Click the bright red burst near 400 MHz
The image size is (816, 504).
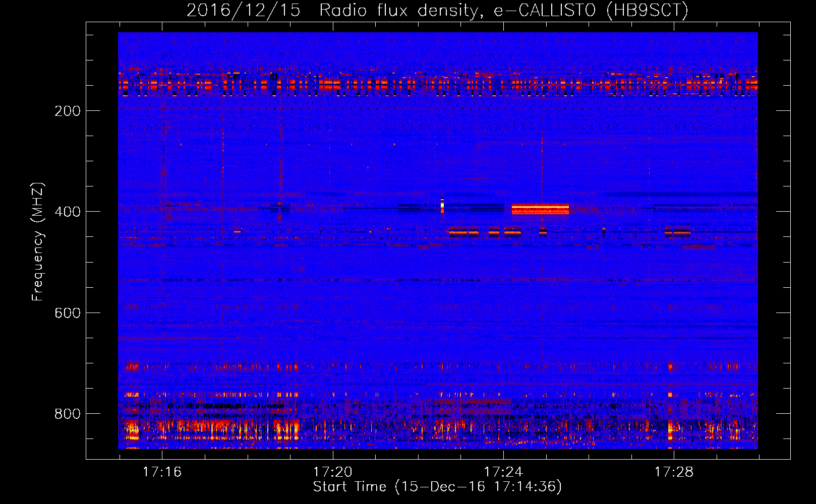pyautogui.click(x=540, y=209)
